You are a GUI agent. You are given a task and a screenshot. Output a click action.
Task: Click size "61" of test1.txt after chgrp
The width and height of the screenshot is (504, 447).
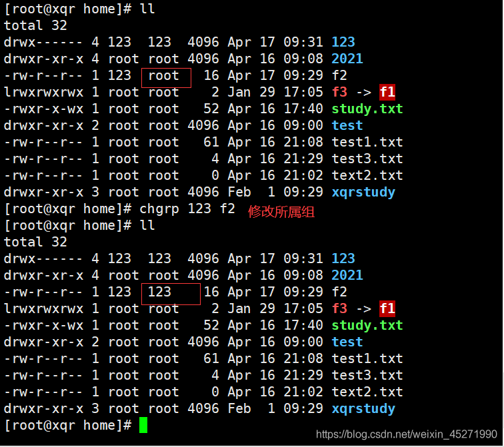tap(211, 358)
